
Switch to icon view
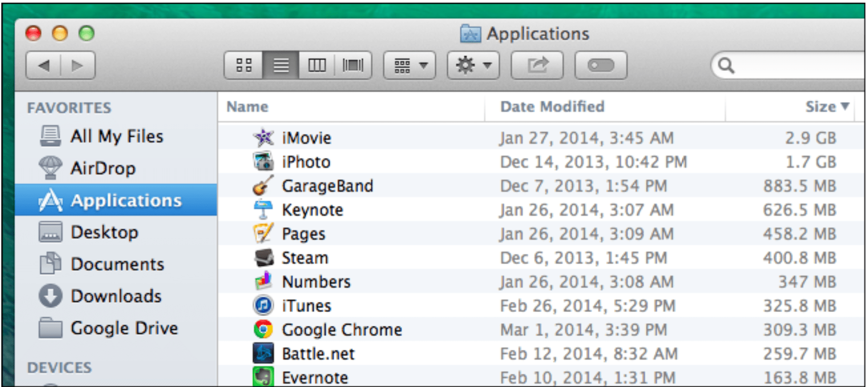(x=244, y=65)
